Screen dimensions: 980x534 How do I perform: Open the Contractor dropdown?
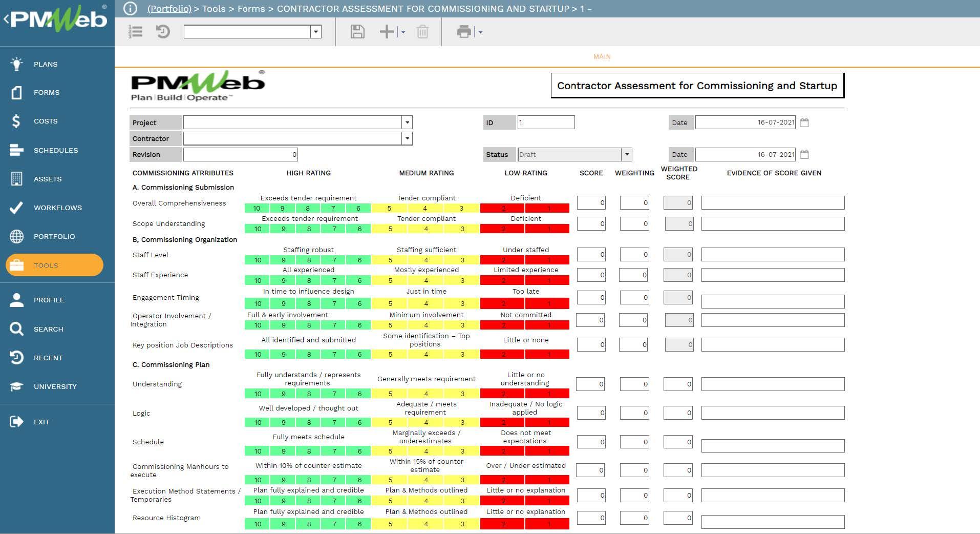coord(407,138)
